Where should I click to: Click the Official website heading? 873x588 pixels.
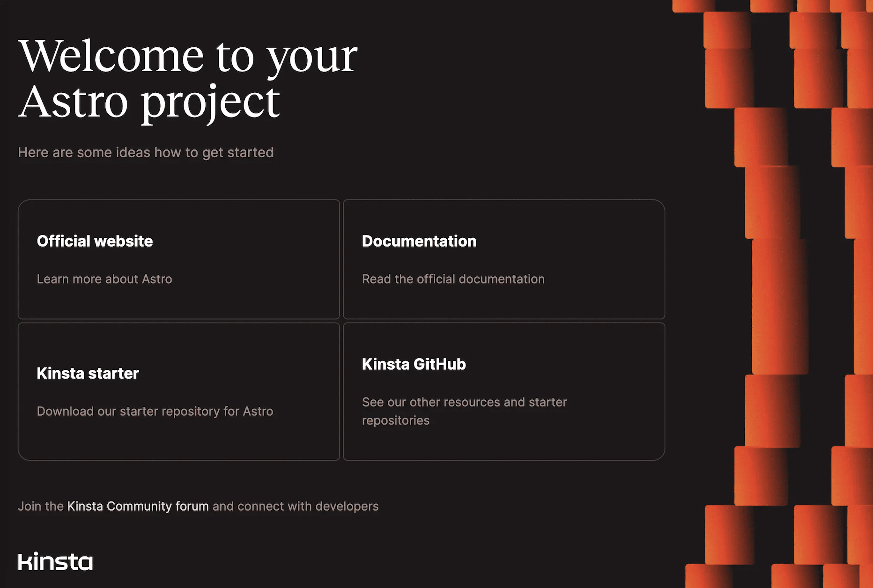[x=95, y=241]
